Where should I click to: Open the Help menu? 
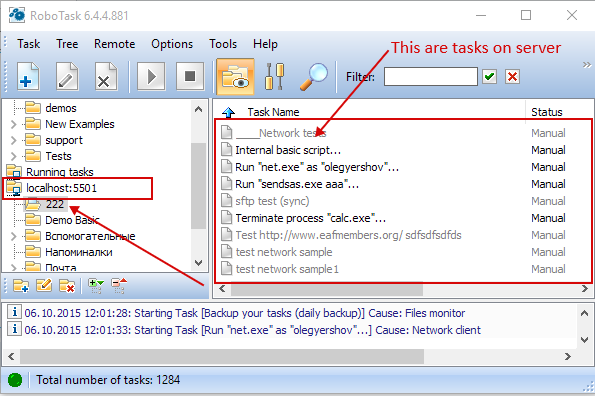(x=265, y=44)
